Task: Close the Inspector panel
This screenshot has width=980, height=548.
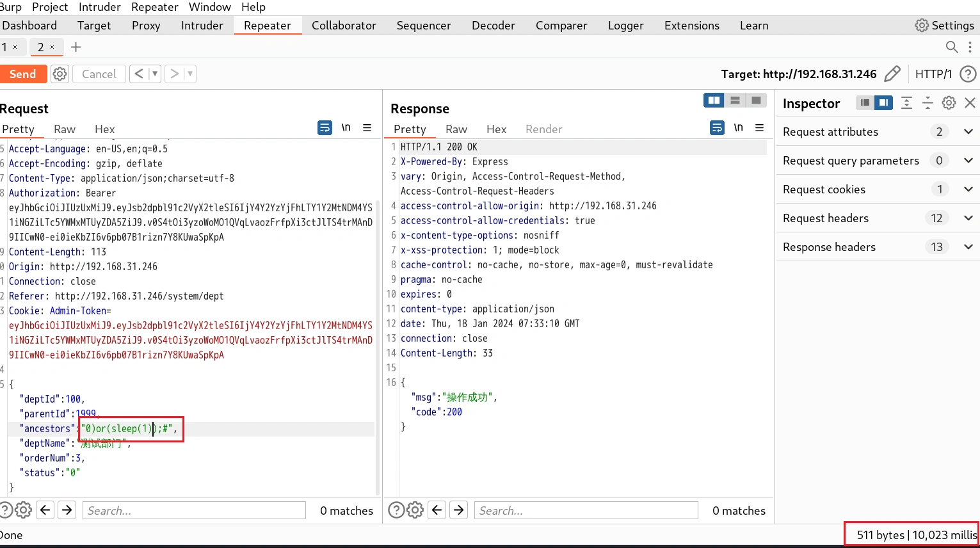Action: [x=970, y=103]
